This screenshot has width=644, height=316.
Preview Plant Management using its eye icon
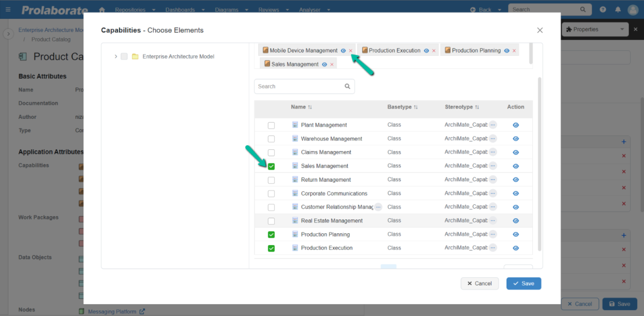click(x=515, y=125)
